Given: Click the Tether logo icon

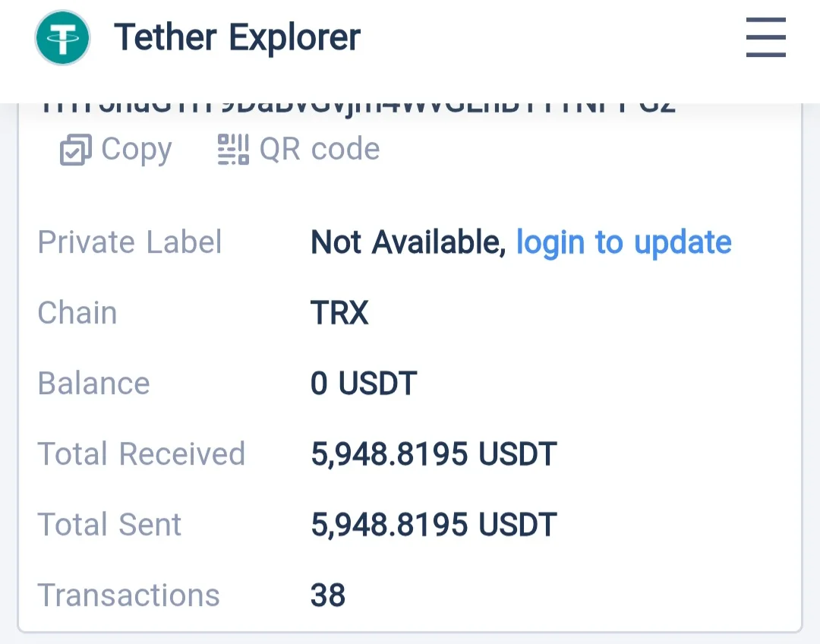Looking at the screenshot, I should point(62,38).
